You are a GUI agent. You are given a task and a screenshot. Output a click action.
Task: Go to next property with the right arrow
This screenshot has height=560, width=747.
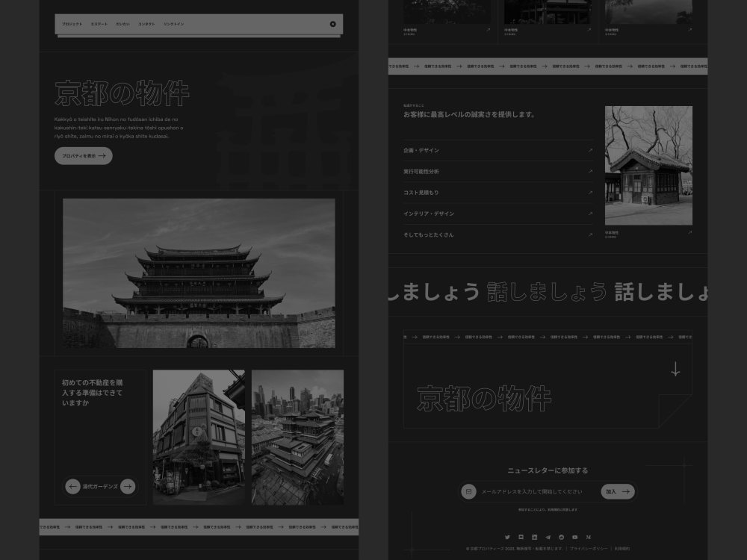pyautogui.click(x=128, y=486)
